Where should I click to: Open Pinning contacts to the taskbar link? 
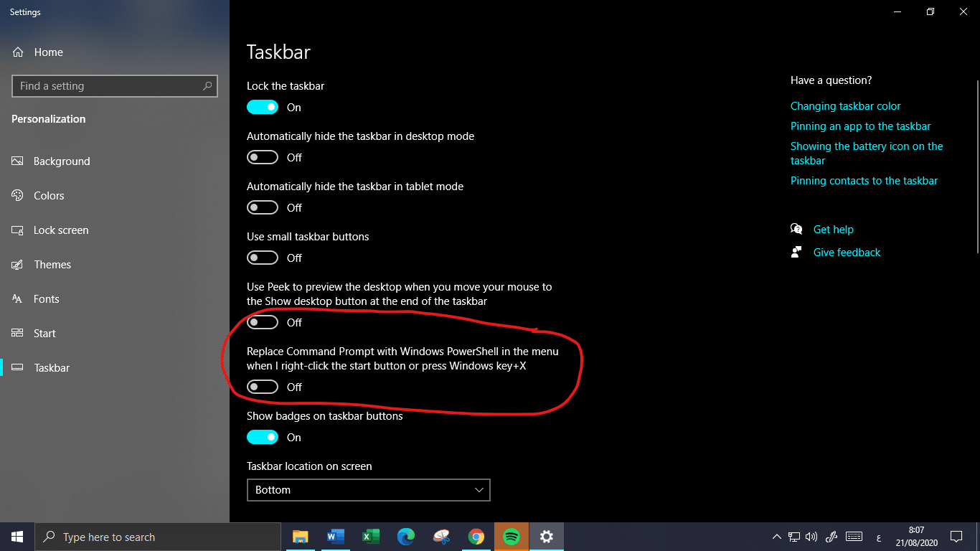tap(864, 181)
